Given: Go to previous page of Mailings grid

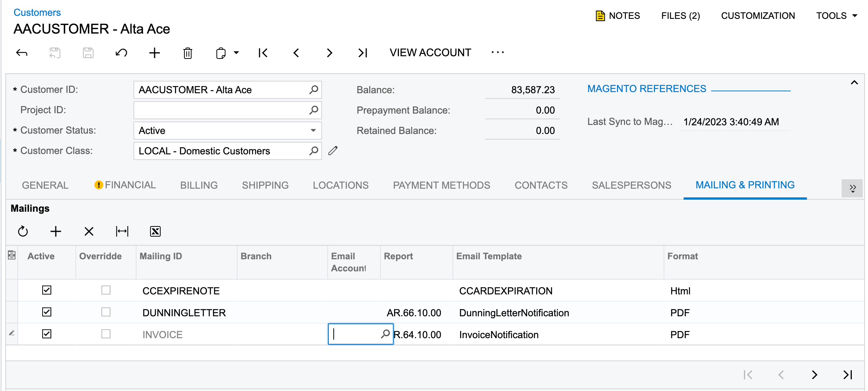Looking at the screenshot, I should 781,375.
